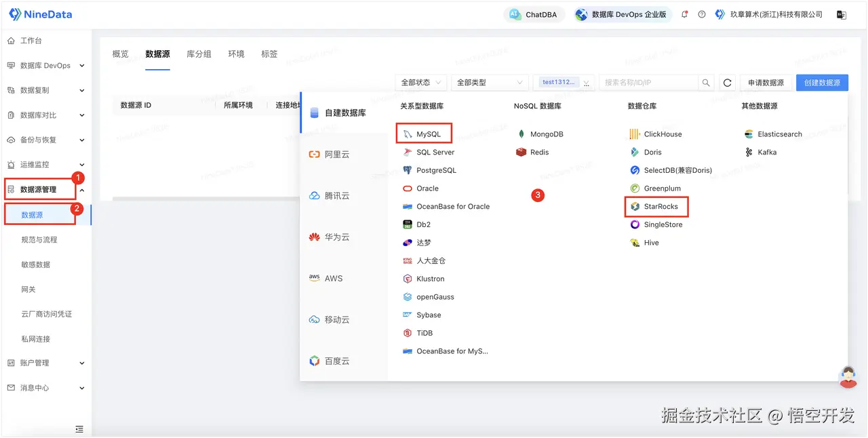Select 阿里云 category tab
The width and height of the screenshot is (868, 438).
pos(344,155)
